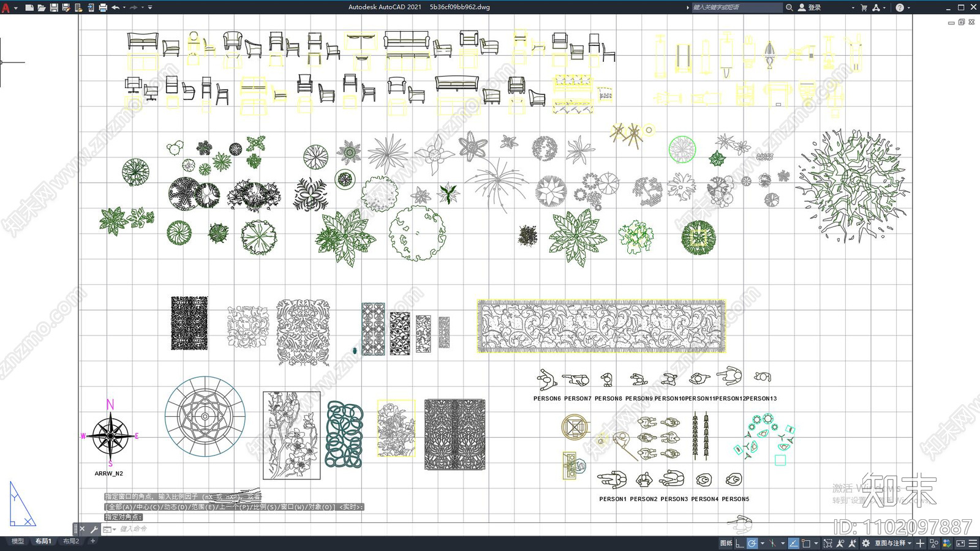Open the Autodesk App Store cart icon
980x551 pixels.
click(864, 7)
